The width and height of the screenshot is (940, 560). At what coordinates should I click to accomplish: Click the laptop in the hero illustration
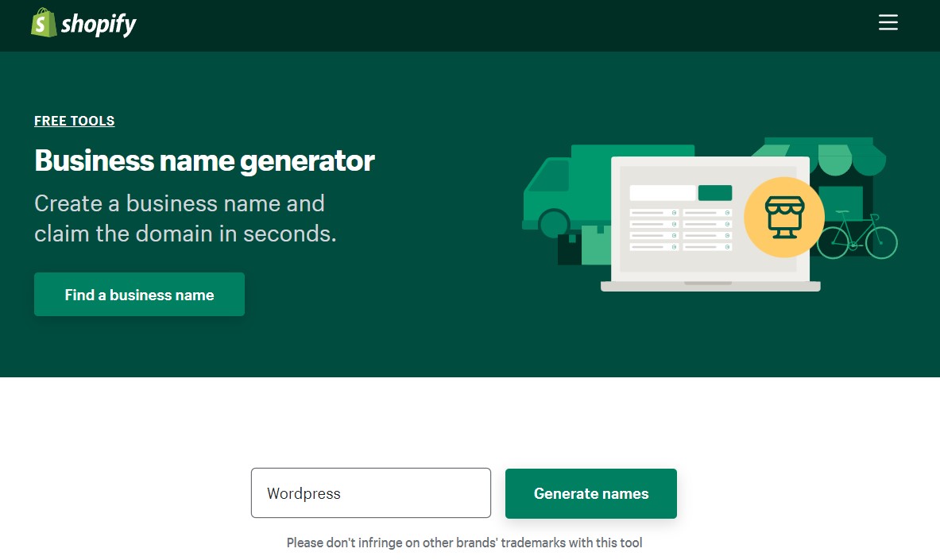(x=710, y=222)
